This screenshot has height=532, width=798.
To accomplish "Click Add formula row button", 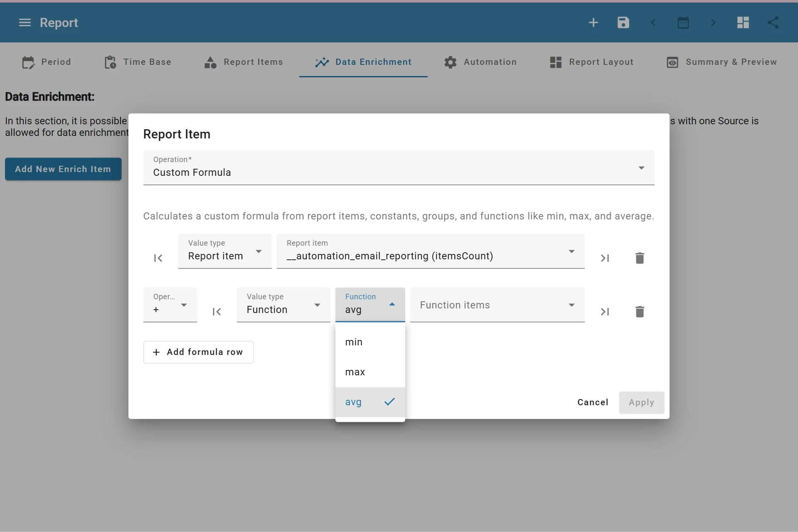I will pyautogui.click(x=198, y=352).
